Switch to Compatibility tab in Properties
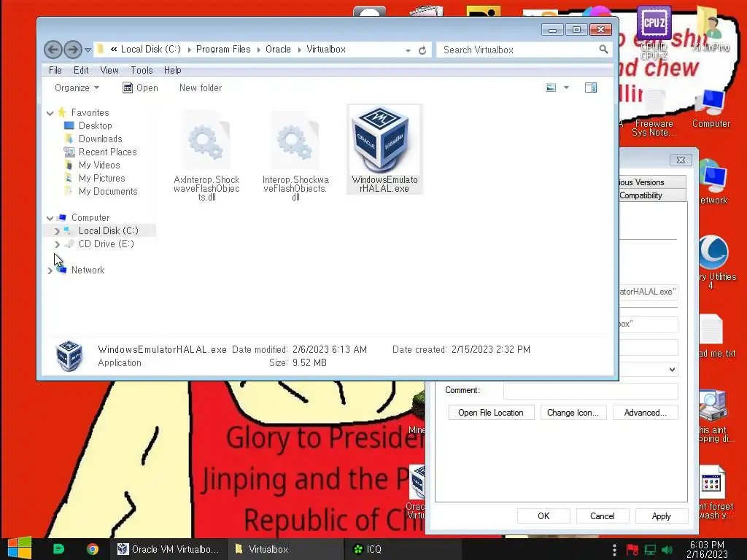The width and height of the screenshot is (747, 560). click(652, 195)
